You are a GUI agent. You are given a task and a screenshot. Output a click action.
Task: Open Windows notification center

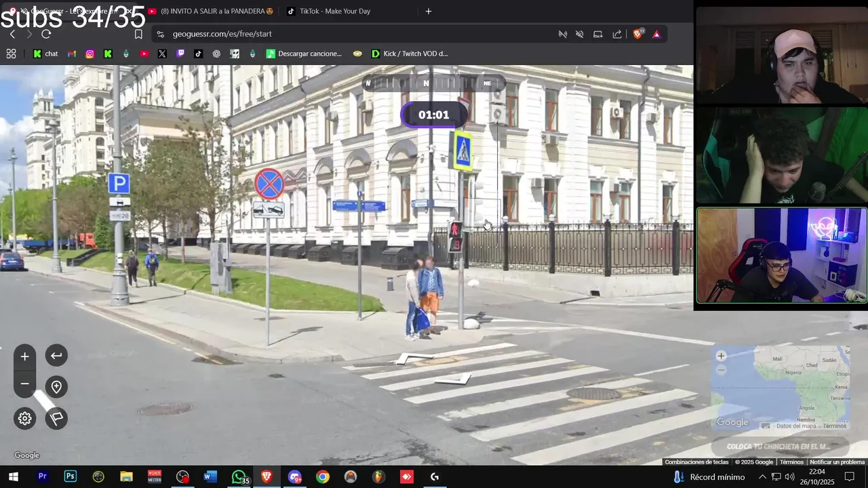(x=850, y=476)
